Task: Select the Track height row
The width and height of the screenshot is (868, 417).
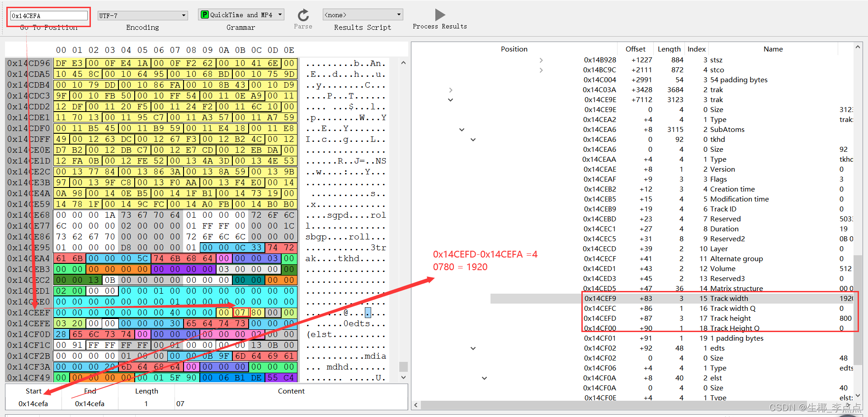Action: 672,319
